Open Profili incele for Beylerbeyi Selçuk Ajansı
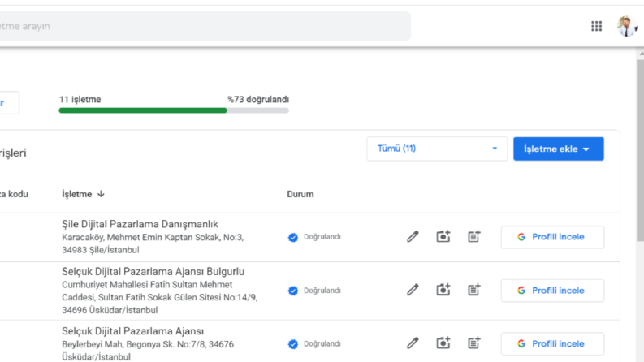 [x=552, y=343]
